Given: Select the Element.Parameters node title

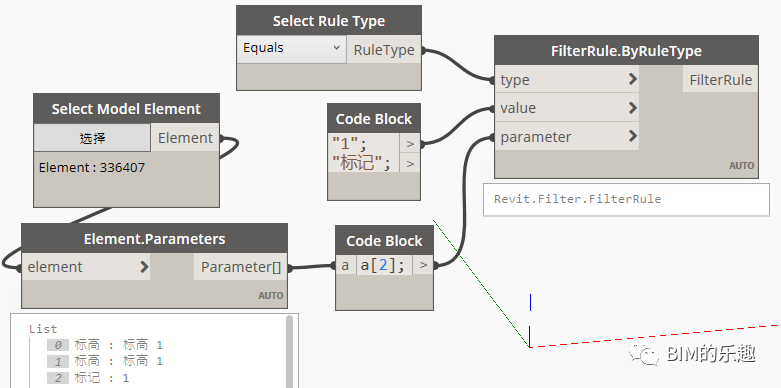Looking at the screenshot, I should 154,239.
